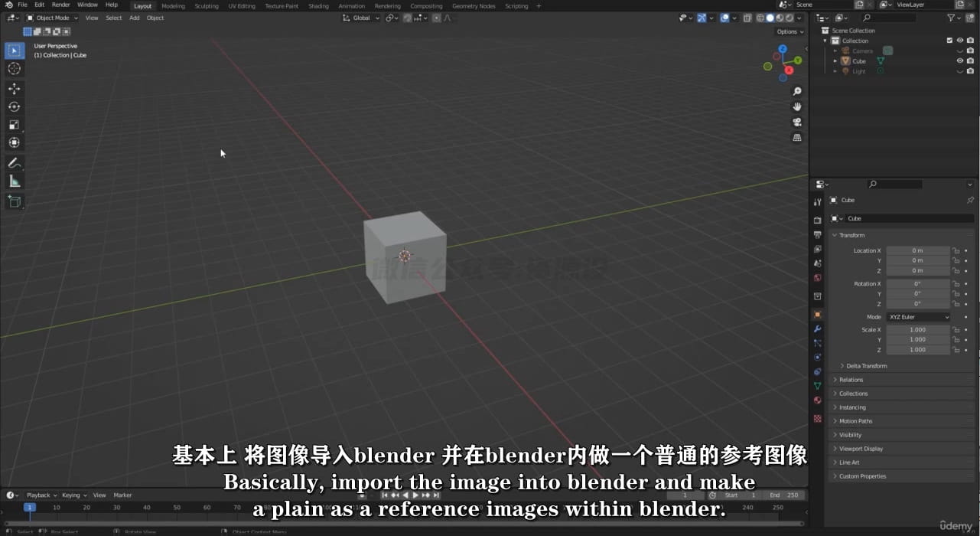Open the timeline Playback popover
This screenshot has height=536, width=980.
click(x=41, y=495)
